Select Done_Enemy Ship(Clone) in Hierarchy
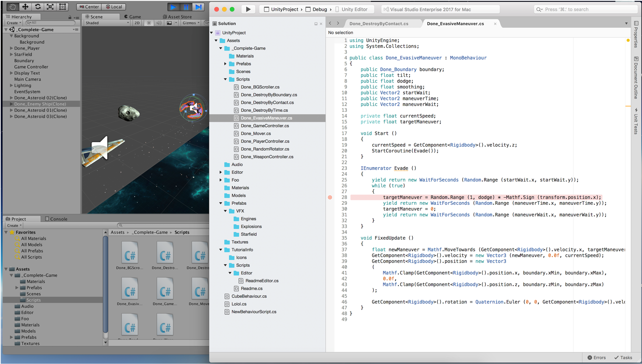This screenshot has width=642, height=364. (x=40, y=104)
